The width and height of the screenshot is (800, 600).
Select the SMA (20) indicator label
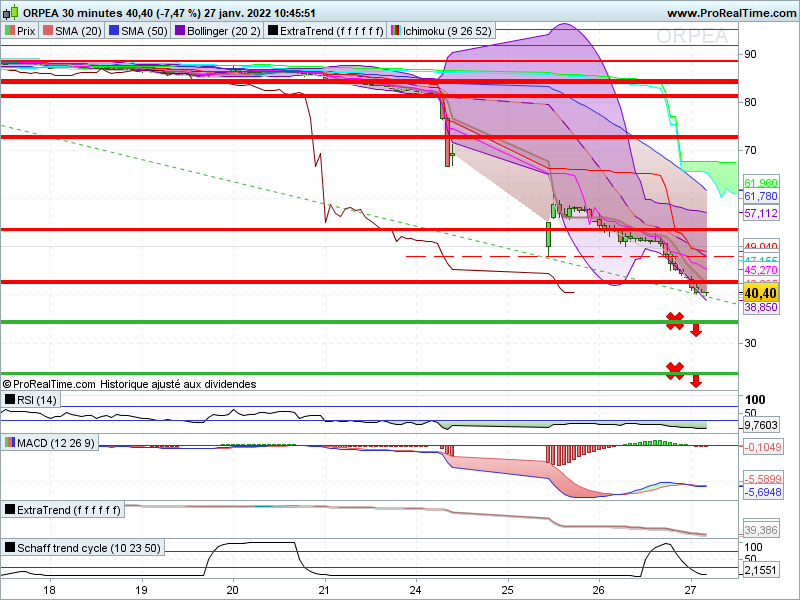pos(78,31)
